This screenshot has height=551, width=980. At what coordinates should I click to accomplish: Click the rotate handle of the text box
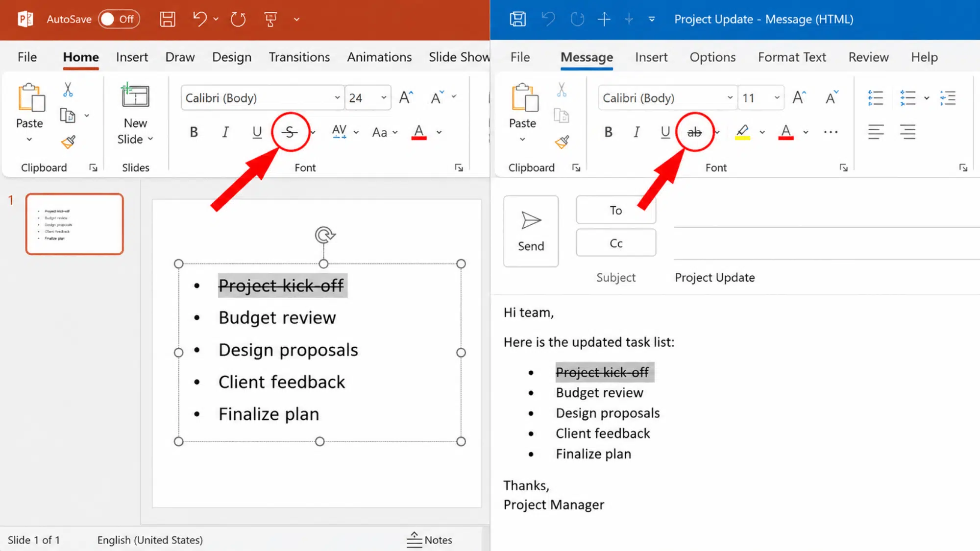[324, 235]
